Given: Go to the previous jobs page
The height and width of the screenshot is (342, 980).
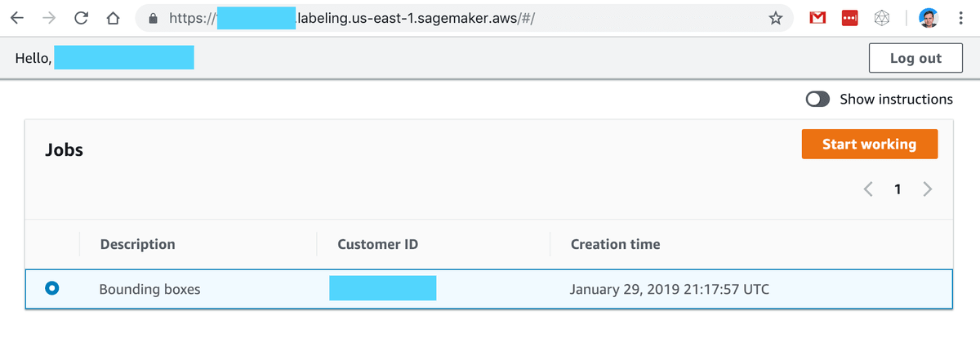Looking at the screenshot, I should pos(868,189).
